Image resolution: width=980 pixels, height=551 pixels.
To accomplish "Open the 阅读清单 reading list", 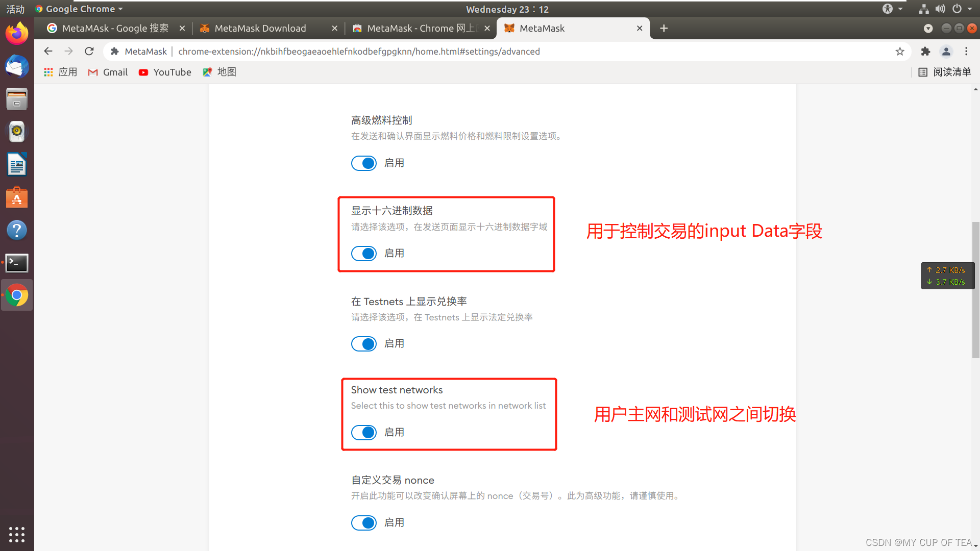I will [945, 72].
